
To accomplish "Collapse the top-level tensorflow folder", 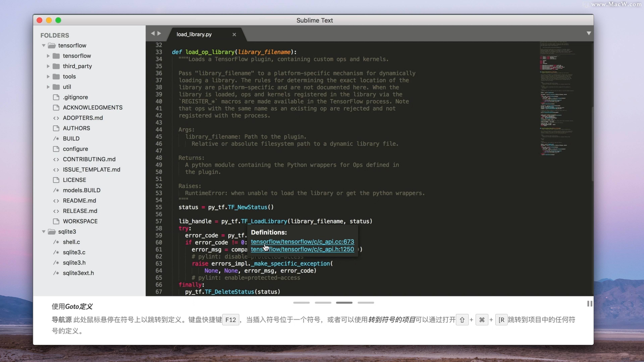I will tap(44, 45).
